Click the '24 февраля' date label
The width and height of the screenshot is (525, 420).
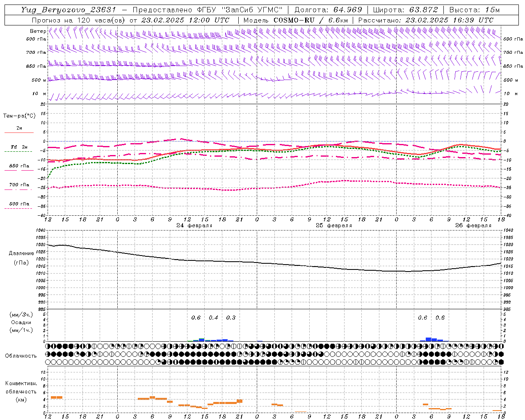[194, 226]
